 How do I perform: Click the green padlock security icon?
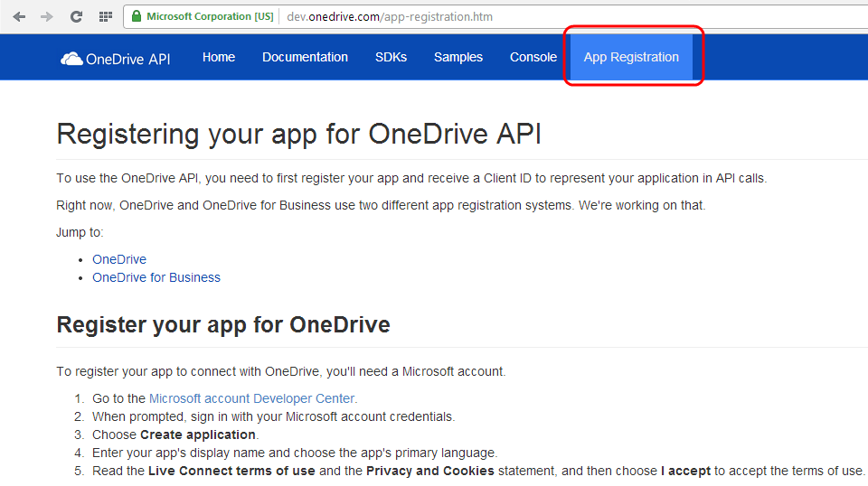coord(137,16)
